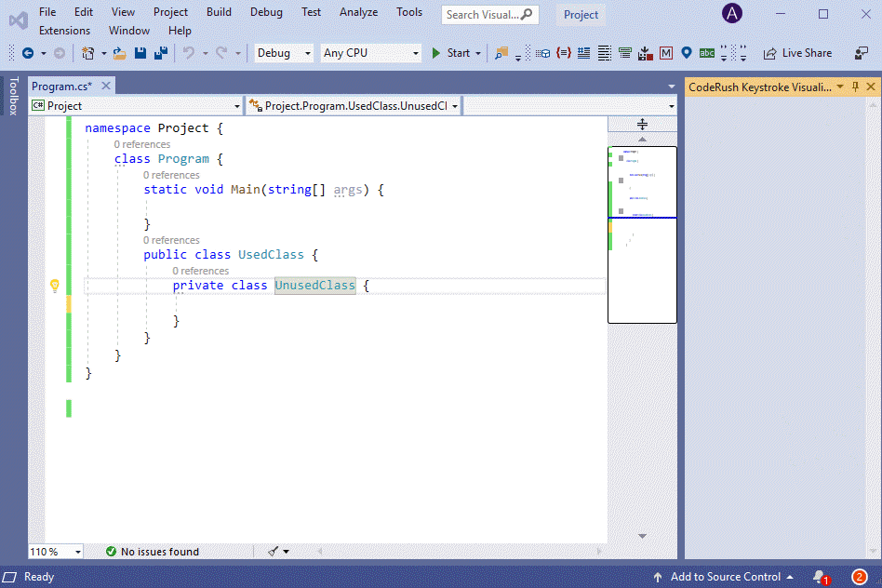
Task: Pin the CodeRush Keystroke Visualizer panel
Action: click(853, 87)
